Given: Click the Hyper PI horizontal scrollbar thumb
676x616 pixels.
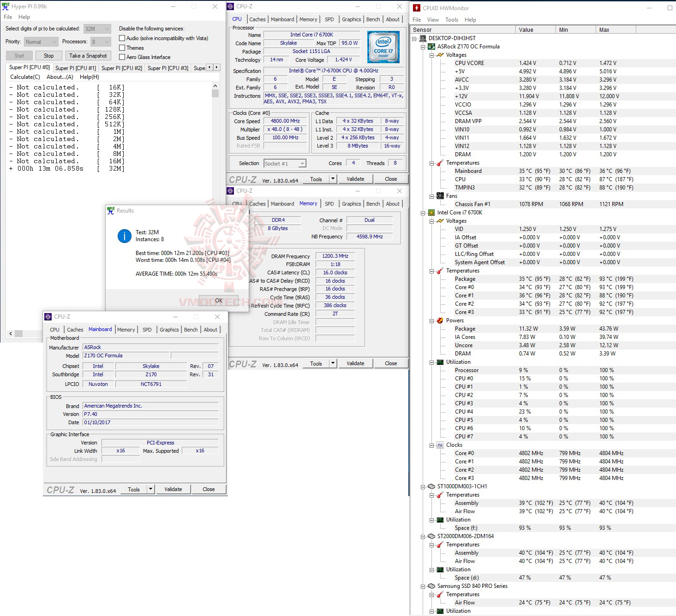Looking at the screenshot, I should 18,333.
